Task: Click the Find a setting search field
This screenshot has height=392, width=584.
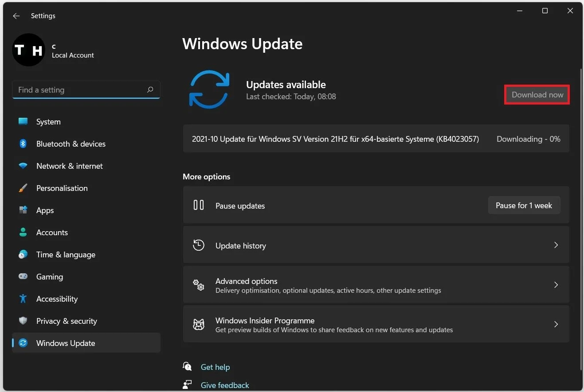Action: coord(86,90)
